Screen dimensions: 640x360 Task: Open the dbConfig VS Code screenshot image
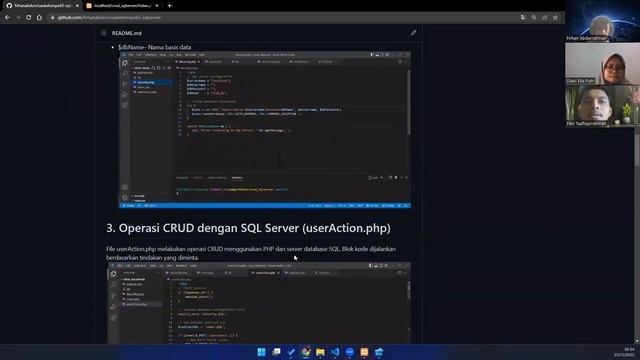coord(265,130)
